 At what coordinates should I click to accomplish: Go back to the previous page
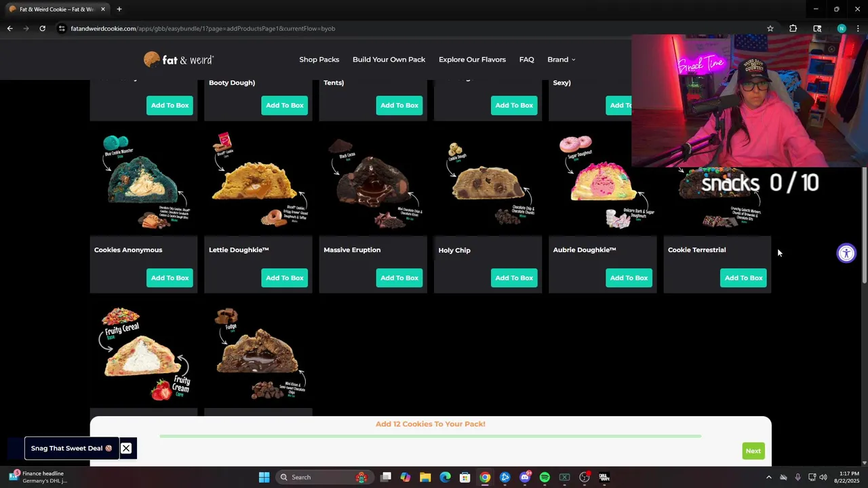(9, 28)
